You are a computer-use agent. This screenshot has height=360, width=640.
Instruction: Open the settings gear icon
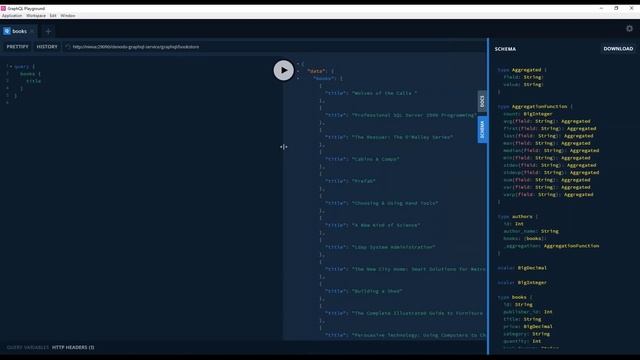pyautogui.click(x=629, y=28)
